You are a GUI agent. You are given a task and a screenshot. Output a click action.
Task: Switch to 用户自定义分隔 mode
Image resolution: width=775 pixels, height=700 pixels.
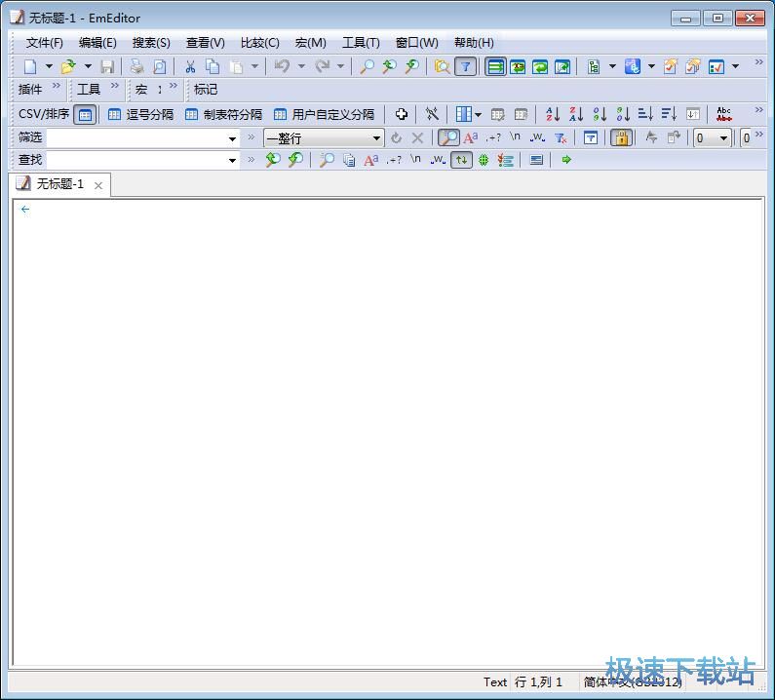(324, 115)
